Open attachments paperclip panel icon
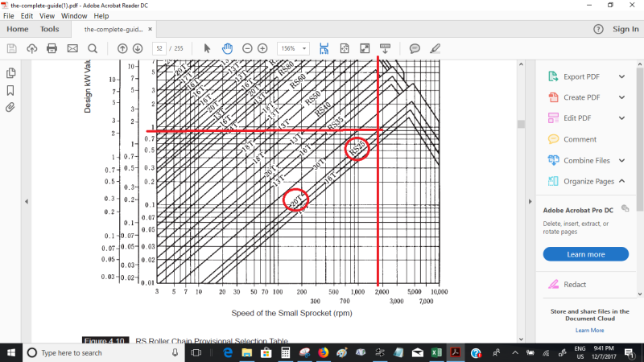The width and height of the screenshot is (644, 362). 10,108
